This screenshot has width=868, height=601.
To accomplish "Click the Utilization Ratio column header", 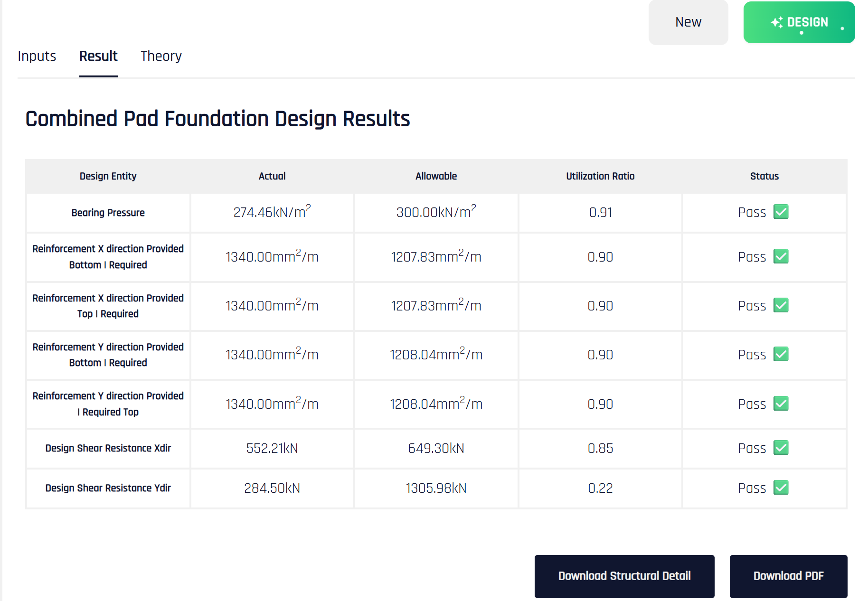I will point(600,176).
